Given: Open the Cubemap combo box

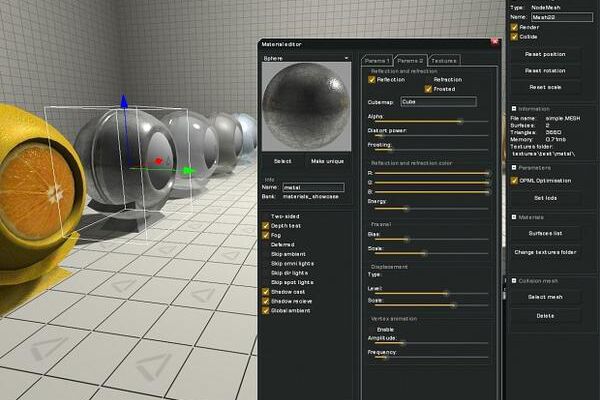Looking at the screenshot, I should point(439,102).
